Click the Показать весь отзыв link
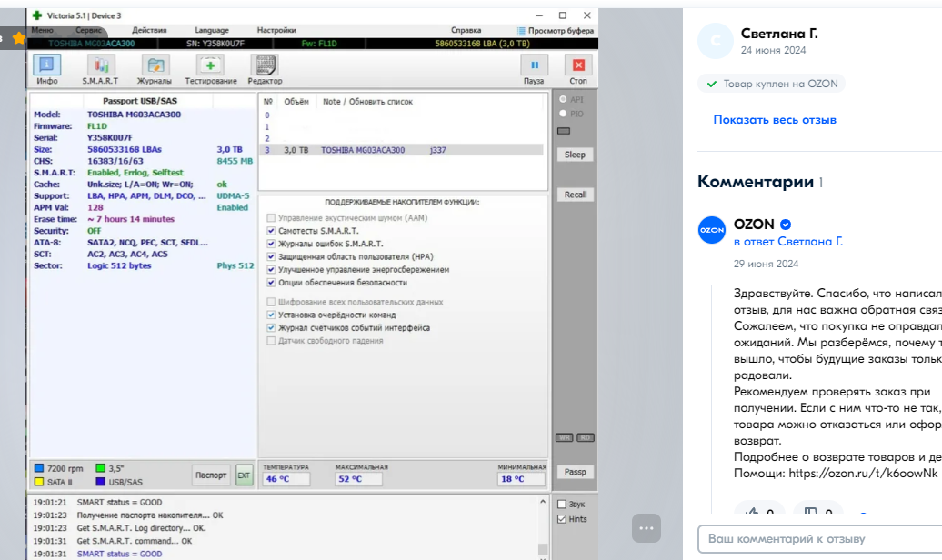942x560 pixels. coord(774,119)
